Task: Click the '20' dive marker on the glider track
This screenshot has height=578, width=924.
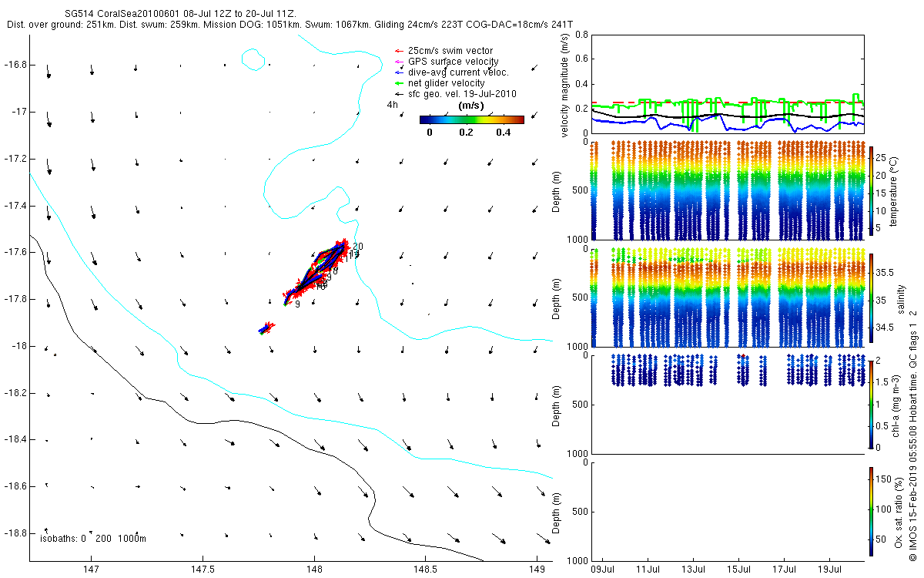Action: [x=358, y=247]
